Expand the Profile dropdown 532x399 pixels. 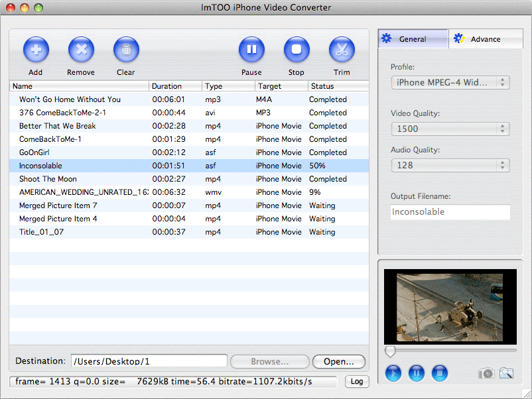450,82
